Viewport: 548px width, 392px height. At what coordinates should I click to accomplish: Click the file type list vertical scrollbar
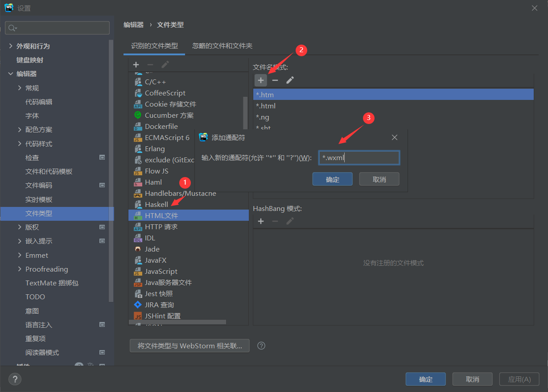[x=245, y=113]
